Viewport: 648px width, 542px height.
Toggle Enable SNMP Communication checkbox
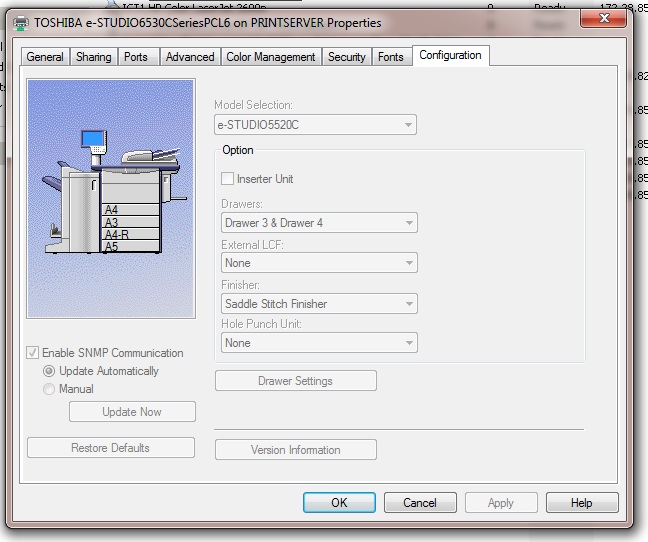[x=33, y=353]
